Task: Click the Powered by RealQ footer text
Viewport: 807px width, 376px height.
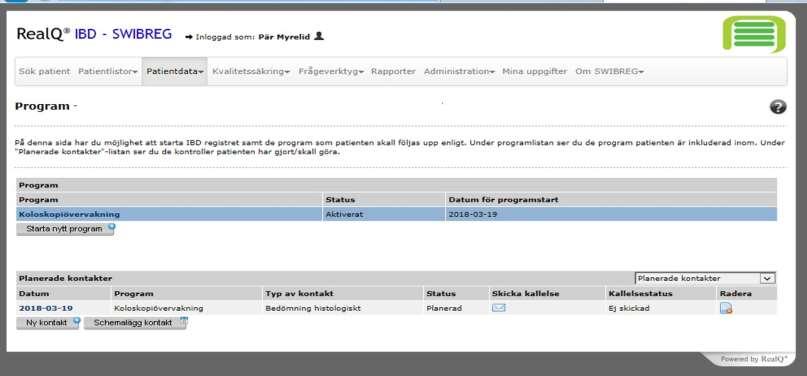Action: coord(754,359)
